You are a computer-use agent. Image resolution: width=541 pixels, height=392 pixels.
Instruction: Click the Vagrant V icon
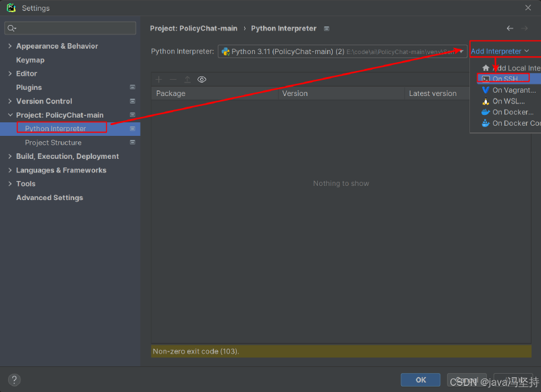(486, 90)
